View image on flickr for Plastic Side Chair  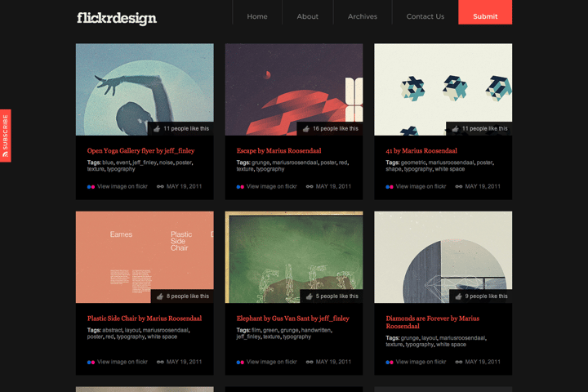tap(122, 362)
